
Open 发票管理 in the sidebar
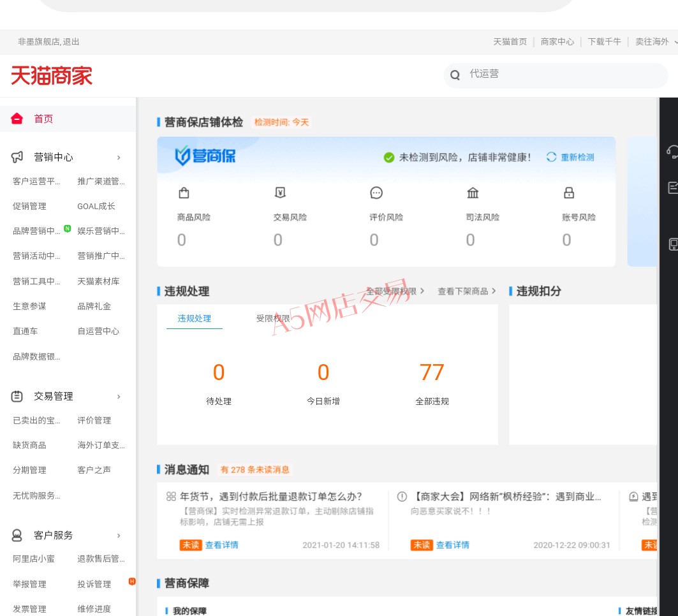point(29,608)
